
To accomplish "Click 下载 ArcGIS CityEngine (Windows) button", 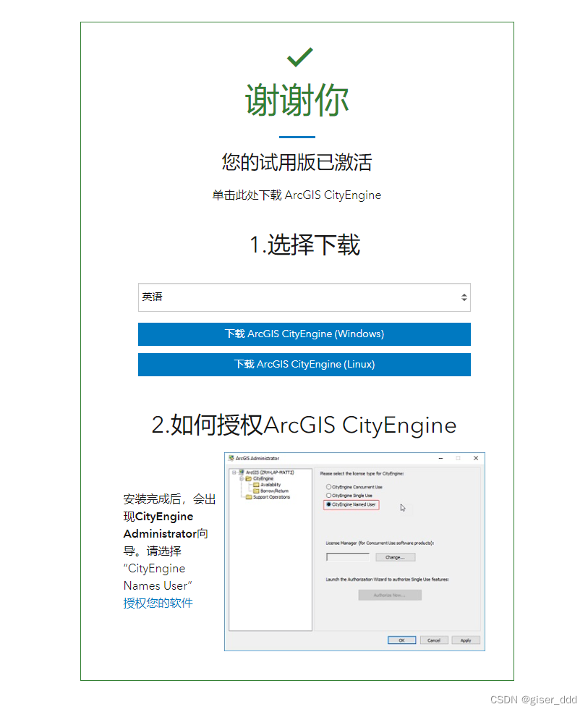I will point(304,334).
